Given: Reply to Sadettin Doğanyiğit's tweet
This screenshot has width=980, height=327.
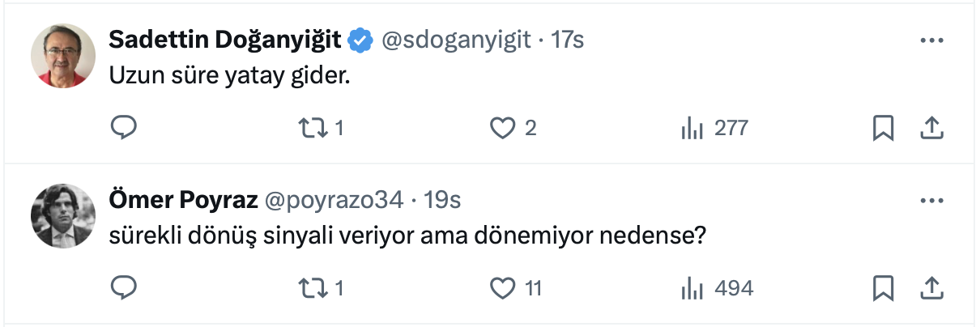Looking at the screenshot, I should point(124,128).
